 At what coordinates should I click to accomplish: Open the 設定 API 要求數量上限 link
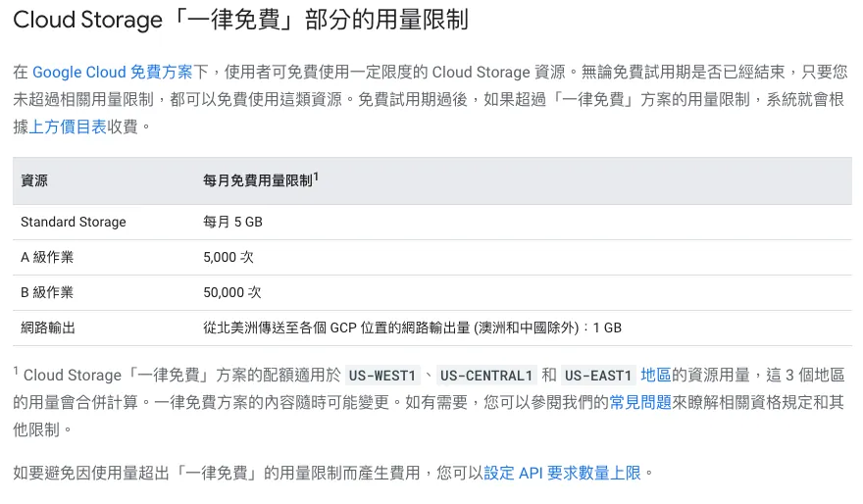562,473
